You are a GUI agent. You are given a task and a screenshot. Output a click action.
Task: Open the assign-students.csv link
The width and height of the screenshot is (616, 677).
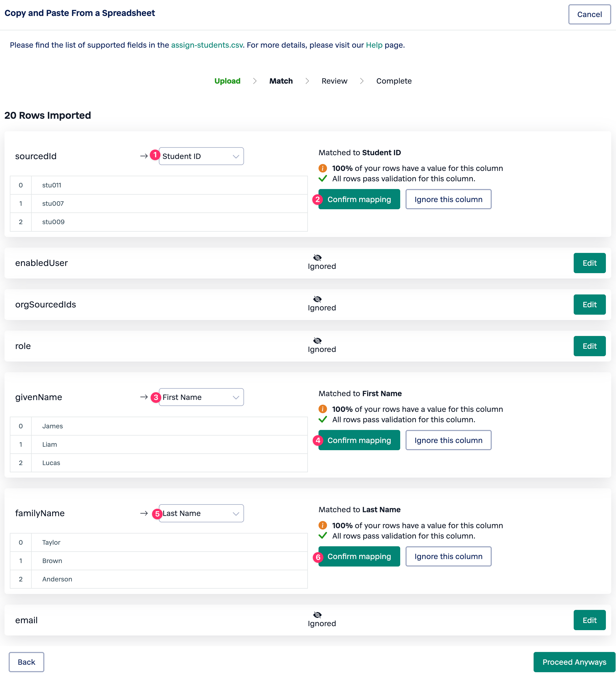[207, 45]
